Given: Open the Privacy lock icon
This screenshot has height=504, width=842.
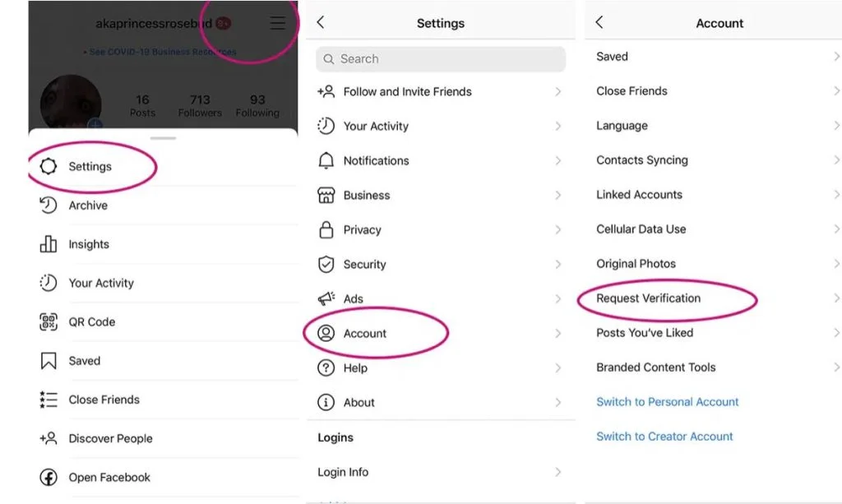Looking at the screenshot, I should pos(326,229).
